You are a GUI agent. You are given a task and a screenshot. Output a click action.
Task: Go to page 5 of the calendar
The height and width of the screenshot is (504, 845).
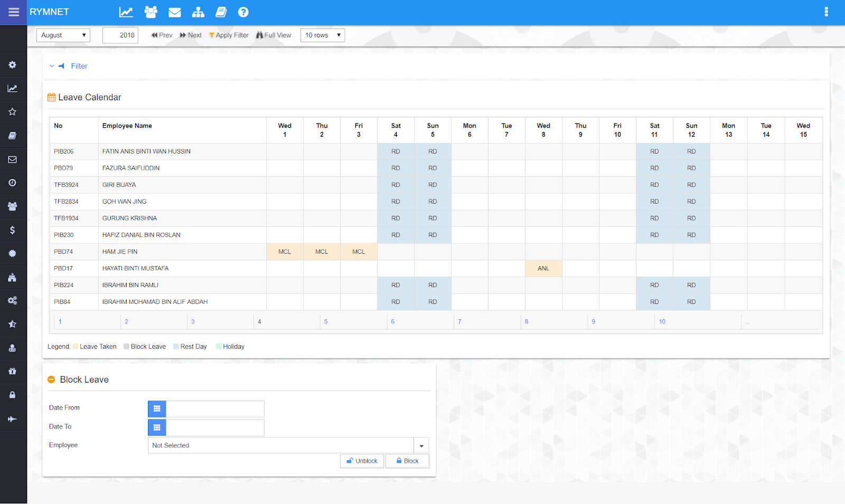(326, 321)
